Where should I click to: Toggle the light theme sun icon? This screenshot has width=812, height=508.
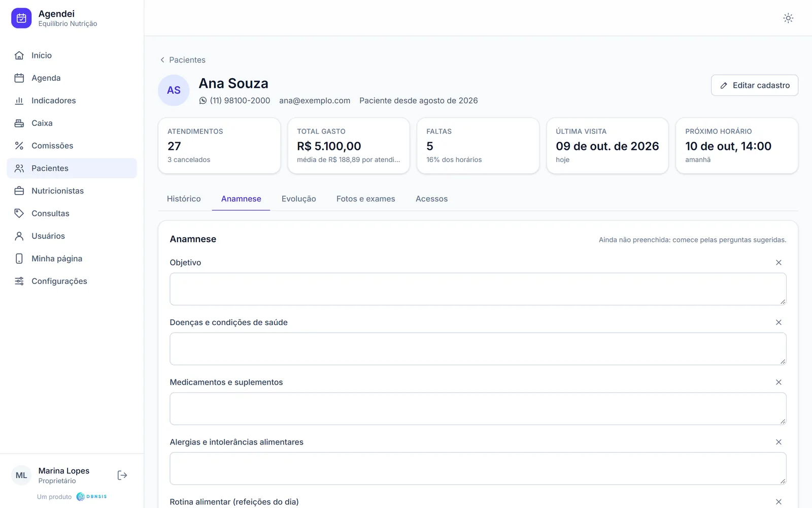pos(788,18)
